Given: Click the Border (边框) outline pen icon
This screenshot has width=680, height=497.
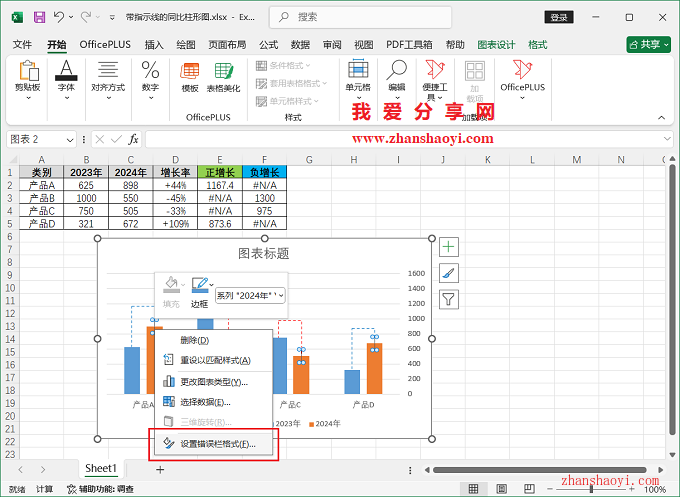Looking at the screenshot, I should tap(200, 285).
